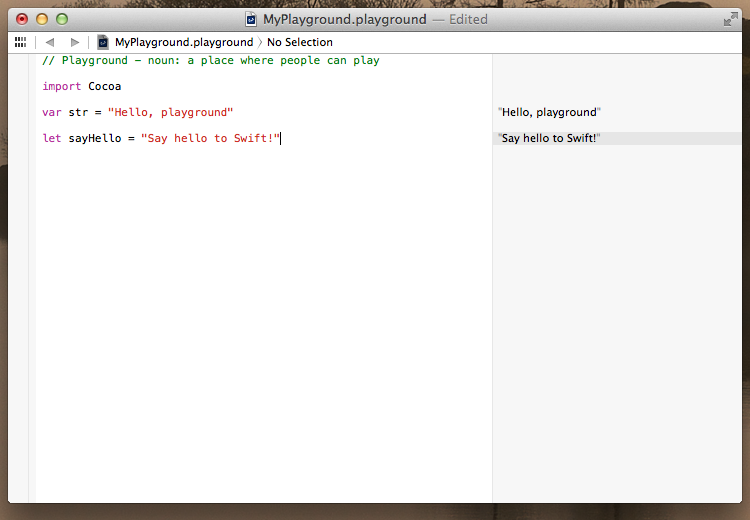Click the let keyword
This screenshot has width=750, height=520.
(52, 138)
